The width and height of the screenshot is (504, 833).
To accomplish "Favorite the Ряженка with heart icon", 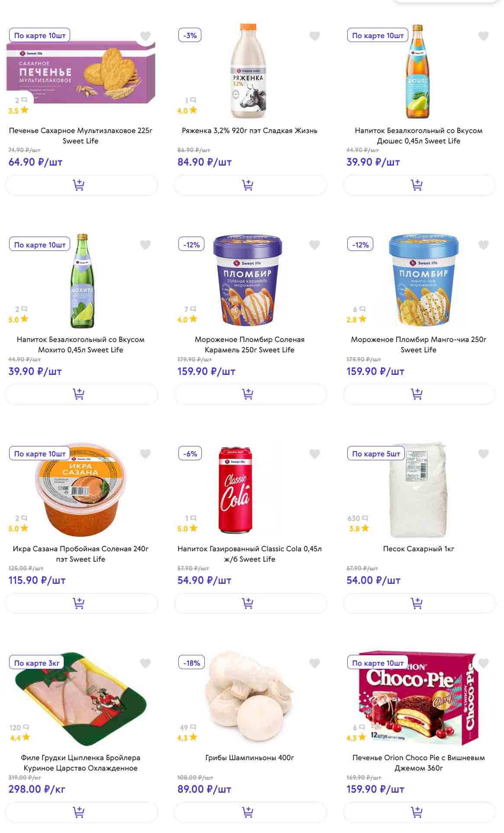I will [x=315, y=36].
